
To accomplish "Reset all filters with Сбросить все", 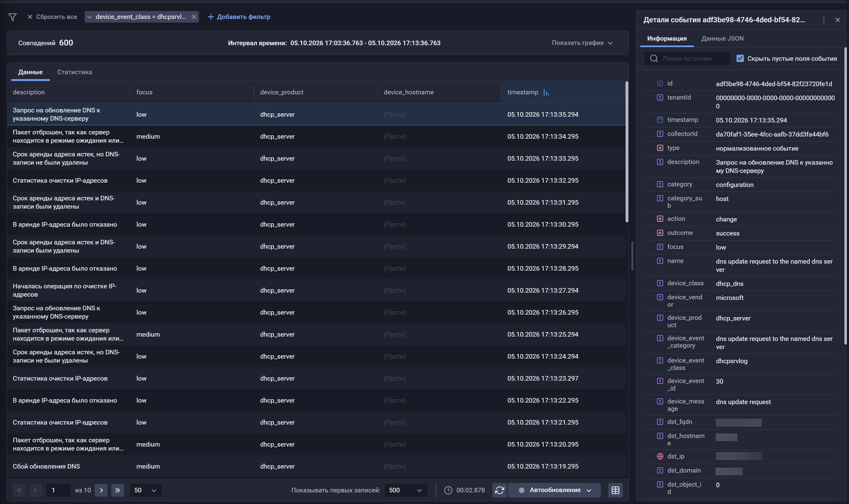I will tap(52, 17).
